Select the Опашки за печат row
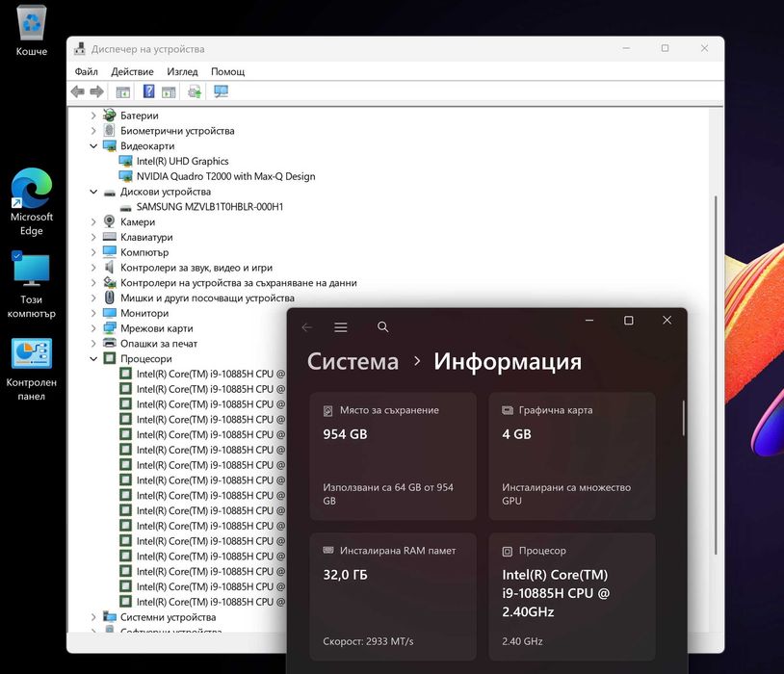 159,344
